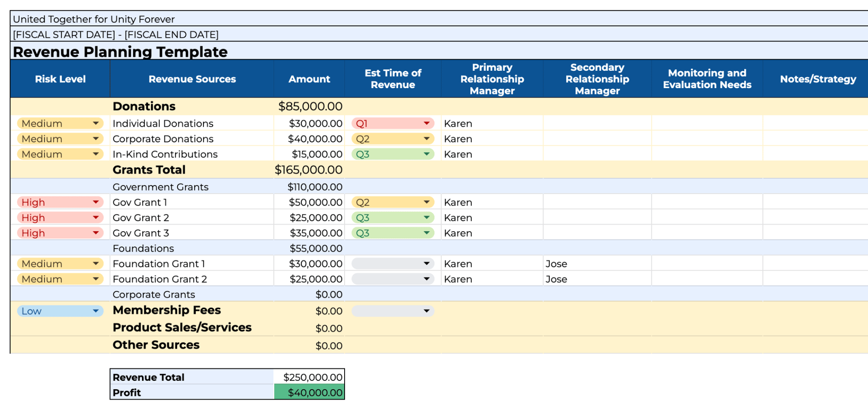Viewport: 868px width, 410px height.
Task: Open the Gov Grant 1 High risk dropdown
Action: 60,202
